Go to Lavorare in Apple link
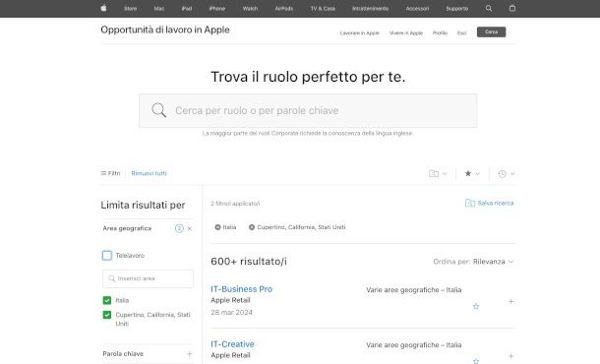 [x=360, y=33]
